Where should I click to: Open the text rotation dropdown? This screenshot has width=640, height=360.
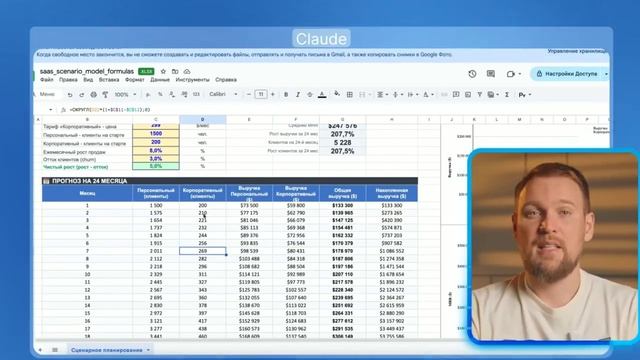(428, 95)
